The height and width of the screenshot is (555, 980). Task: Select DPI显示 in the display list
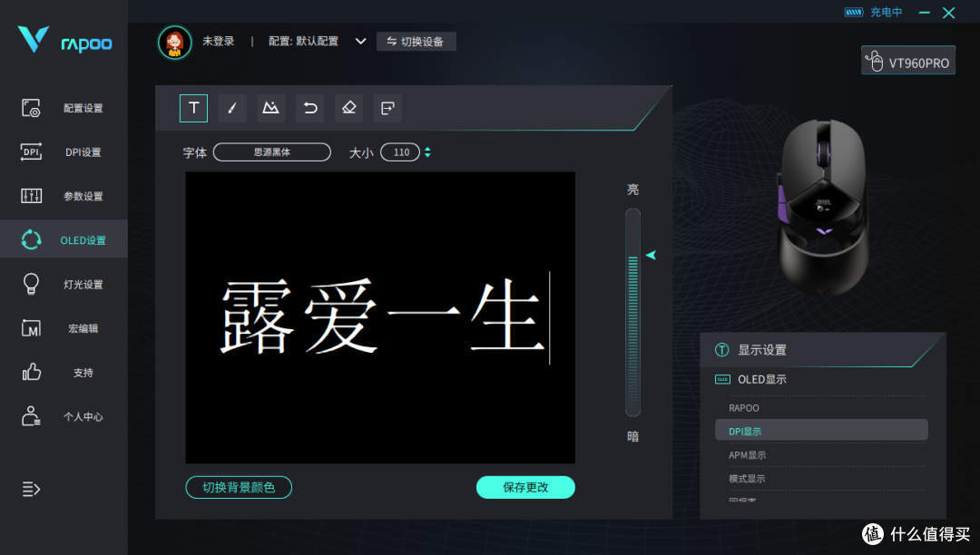coord(821,431)
